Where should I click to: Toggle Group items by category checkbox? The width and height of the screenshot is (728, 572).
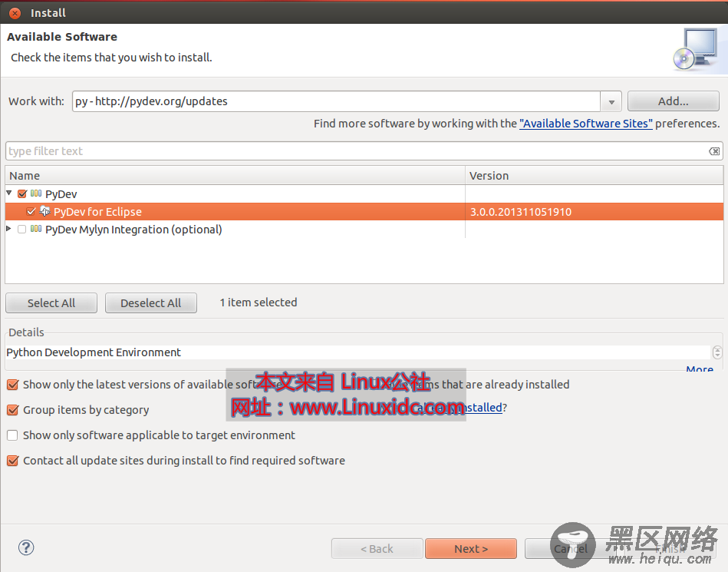[x=12, y=410]
